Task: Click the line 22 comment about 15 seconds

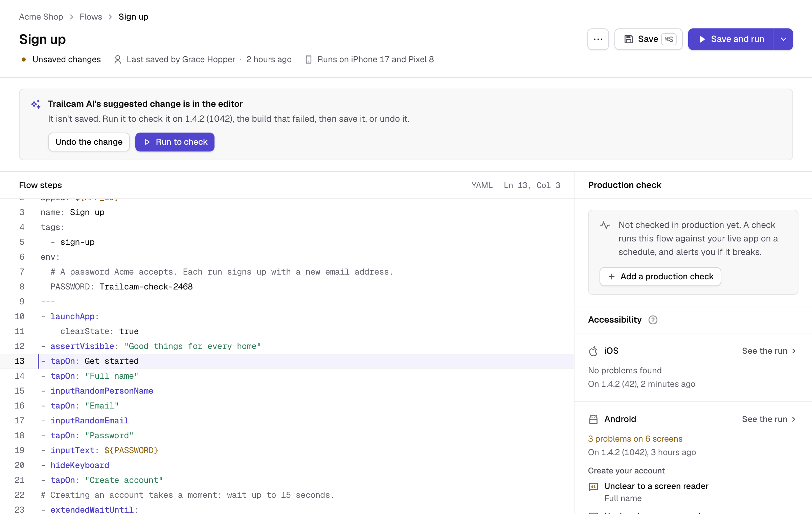Action: (187, 495)
